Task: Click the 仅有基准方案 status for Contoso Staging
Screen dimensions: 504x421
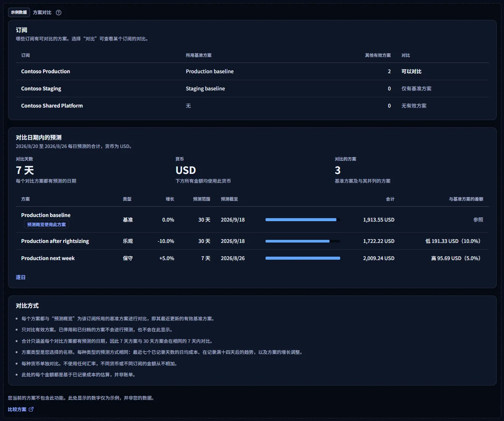Action: [416, 88]
